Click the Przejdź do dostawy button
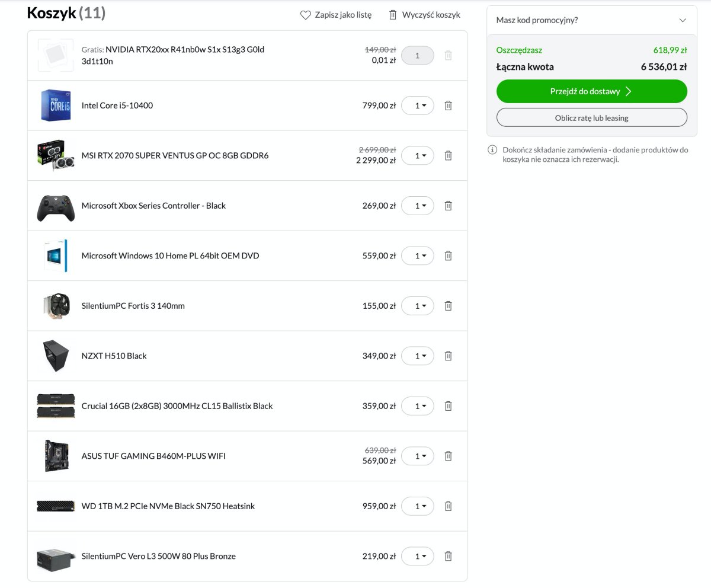The height and width of the screenshot is (588, 711). pos(591,91)
